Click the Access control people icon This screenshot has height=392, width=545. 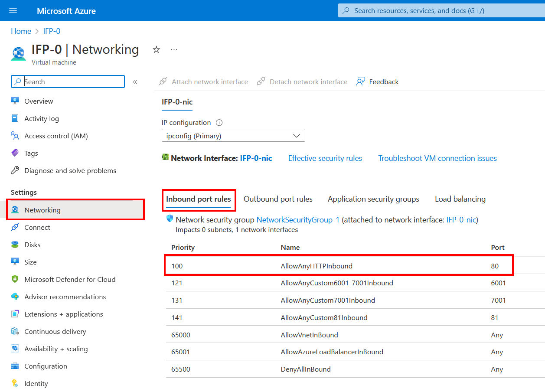tap(15, 136)
